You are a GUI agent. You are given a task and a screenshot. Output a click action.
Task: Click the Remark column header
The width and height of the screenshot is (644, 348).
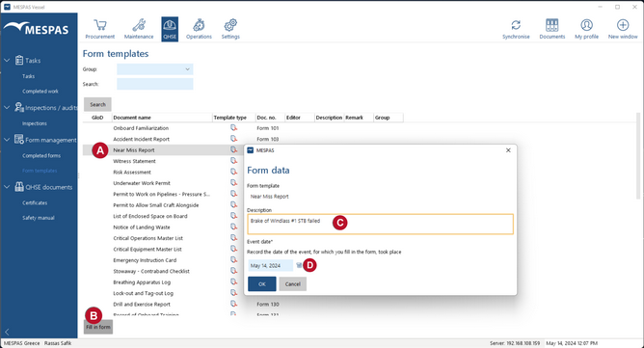359,118
